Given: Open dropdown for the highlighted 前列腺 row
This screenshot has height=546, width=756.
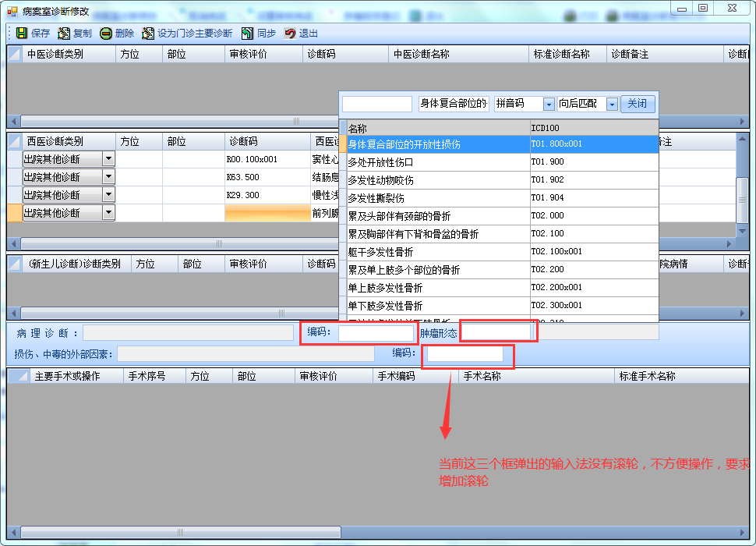Looking at the screenshot, I should 108,212.
